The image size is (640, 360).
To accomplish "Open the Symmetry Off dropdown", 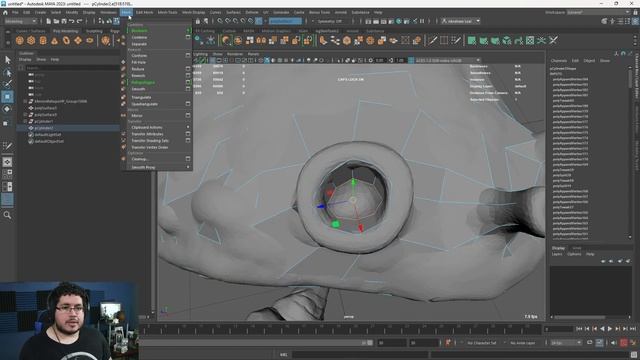I will [x=330, y=21].
